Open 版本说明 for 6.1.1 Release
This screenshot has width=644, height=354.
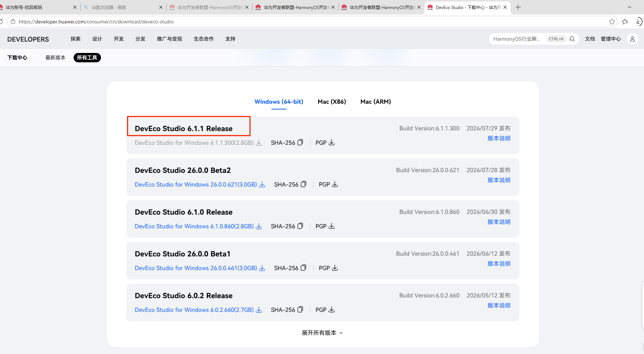(x=499, y=138)
